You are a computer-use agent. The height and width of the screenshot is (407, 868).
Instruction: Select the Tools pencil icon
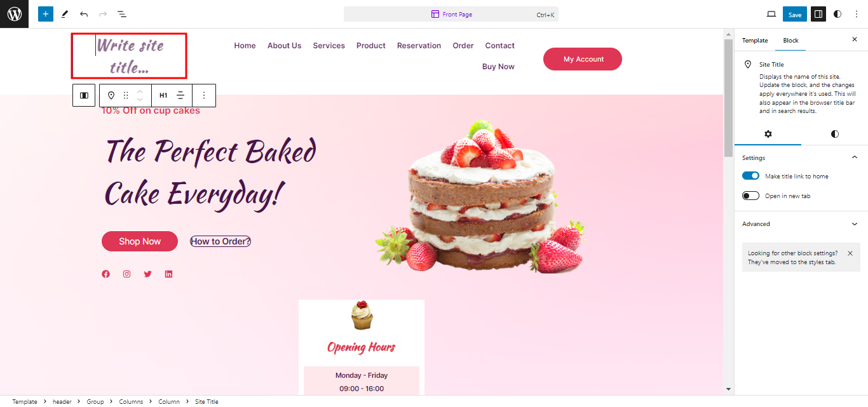click(x=65, y=13)
